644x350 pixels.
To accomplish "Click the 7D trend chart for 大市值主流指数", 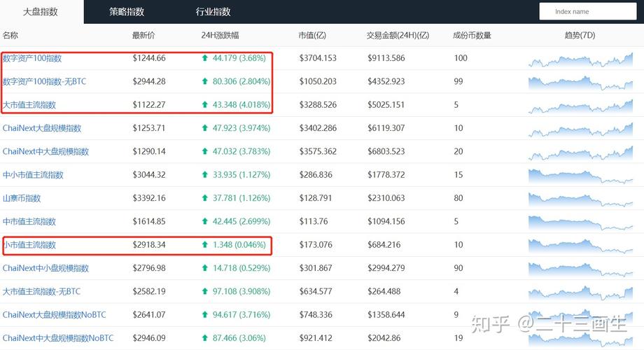I will point(580,106).
